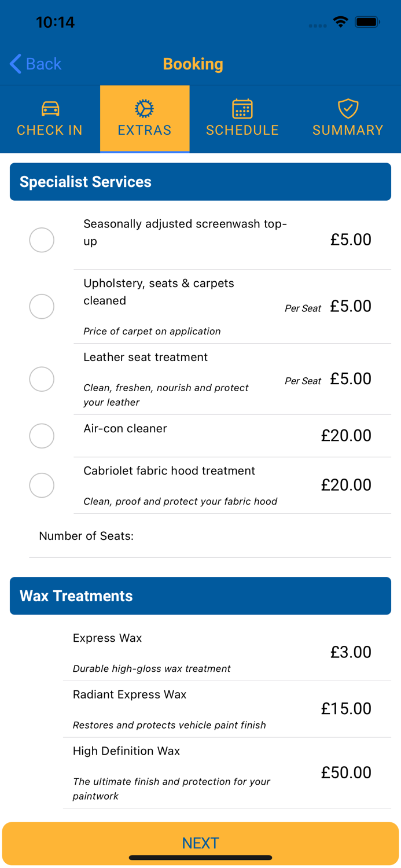Tap the back chevron arrow

14,64
